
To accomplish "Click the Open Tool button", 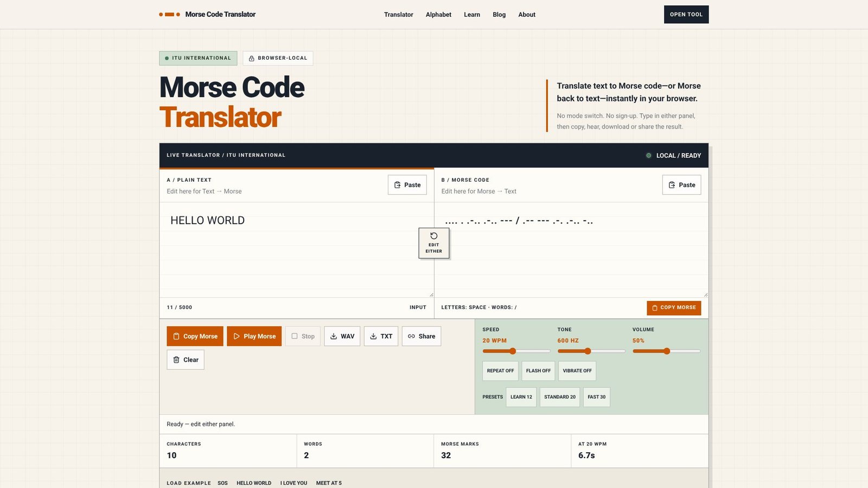I will pos(686,15).
